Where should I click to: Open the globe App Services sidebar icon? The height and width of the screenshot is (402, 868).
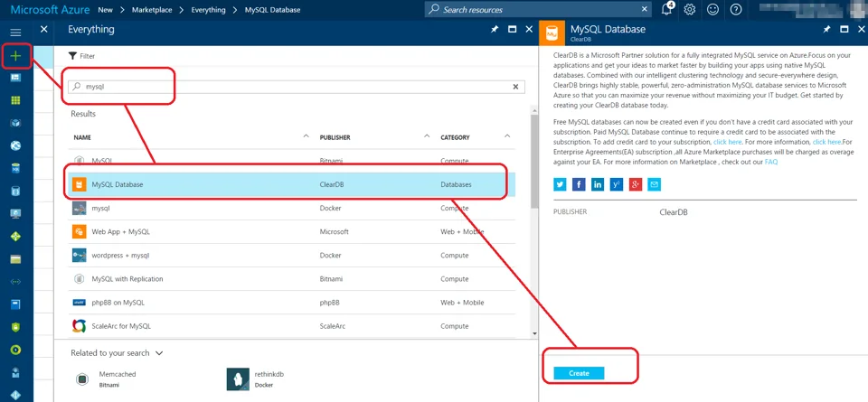(15, 146)
